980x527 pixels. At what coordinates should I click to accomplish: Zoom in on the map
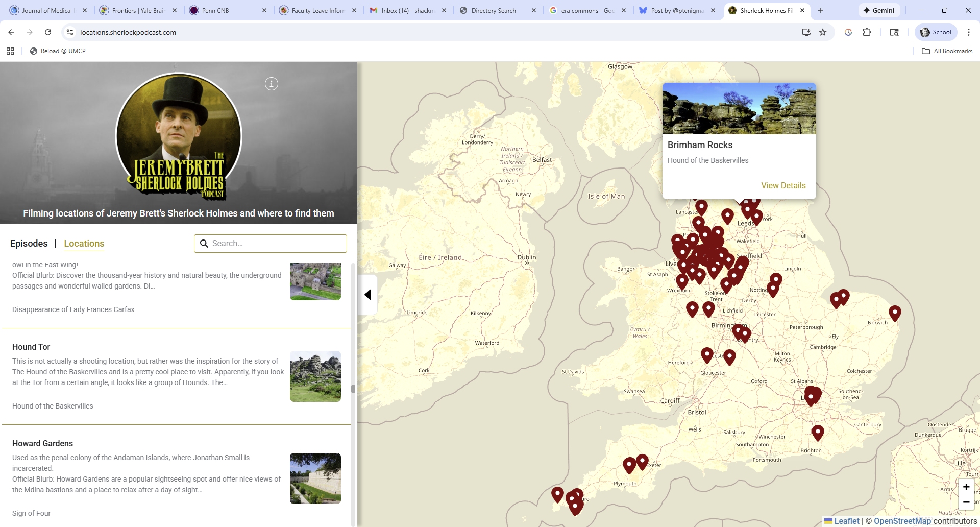click(x=966, y=487)
